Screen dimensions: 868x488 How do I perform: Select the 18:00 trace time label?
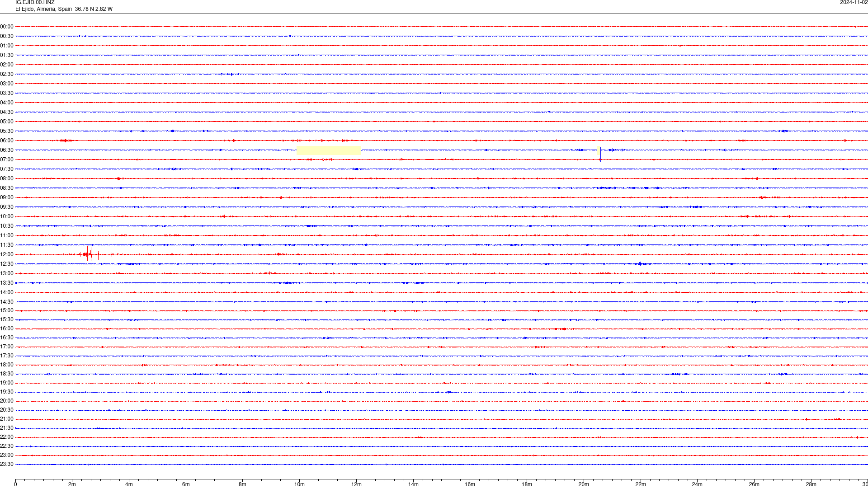click(7, 365)
